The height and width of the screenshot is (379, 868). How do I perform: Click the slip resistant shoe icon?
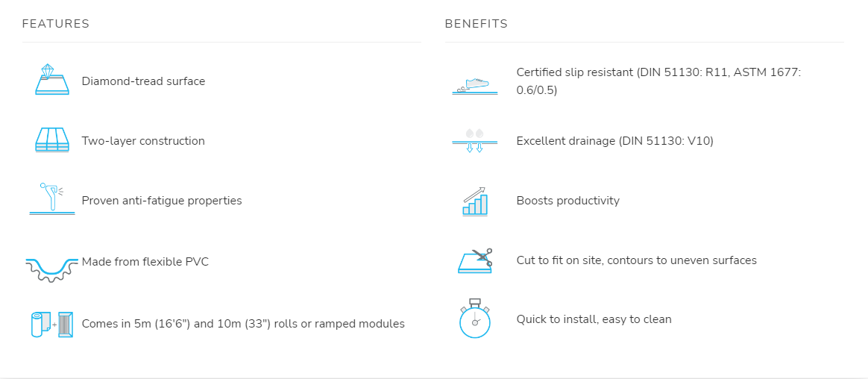(x=474, y=85)
